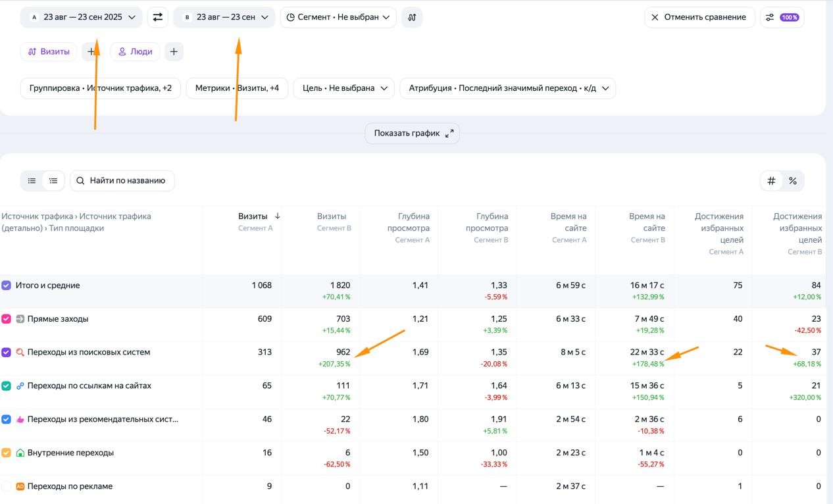Click the Найти по названию search field
This screenshot has width=833, height=504.
pos(122,180)
